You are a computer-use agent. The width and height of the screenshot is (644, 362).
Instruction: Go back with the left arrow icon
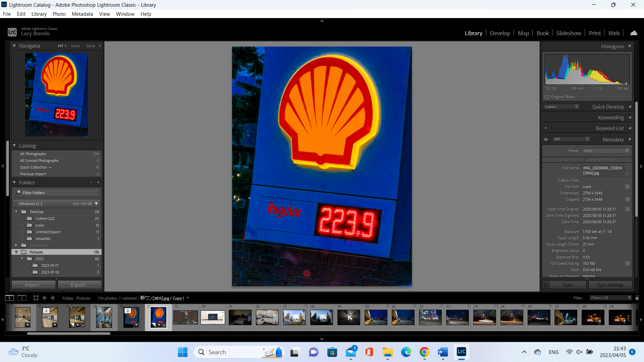pos(45,298)
